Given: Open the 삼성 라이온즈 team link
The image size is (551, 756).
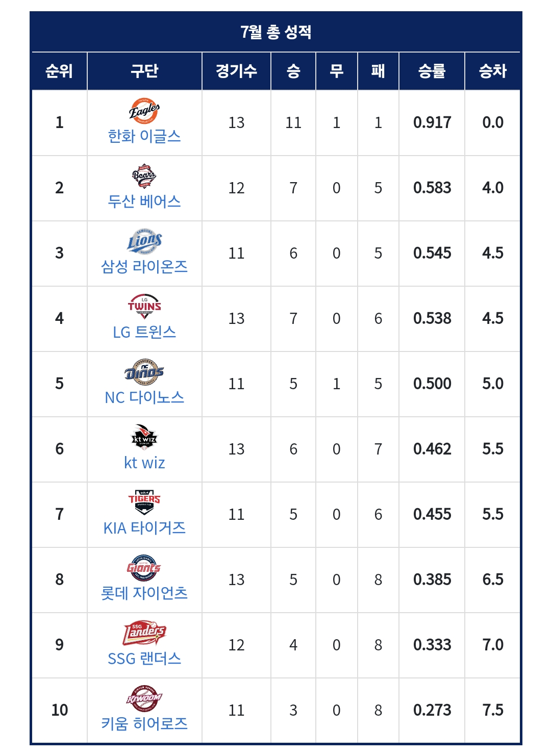Looking at the screenshot, I should [x=144, y=267].
